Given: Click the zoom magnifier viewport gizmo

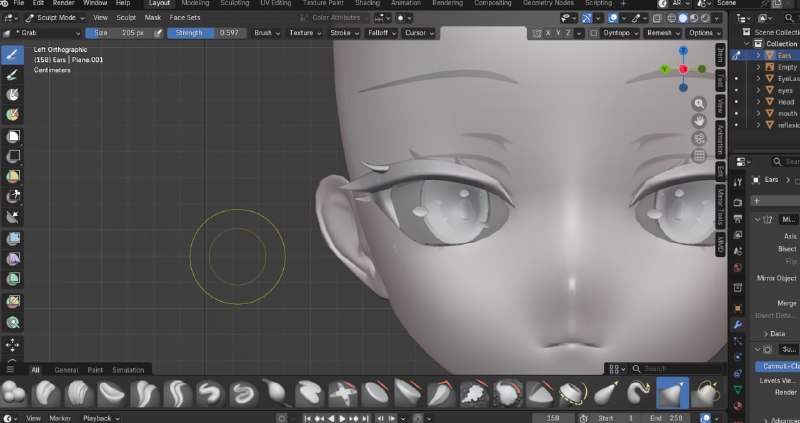Looking at the screenshot, I should [x=699, y=104].
